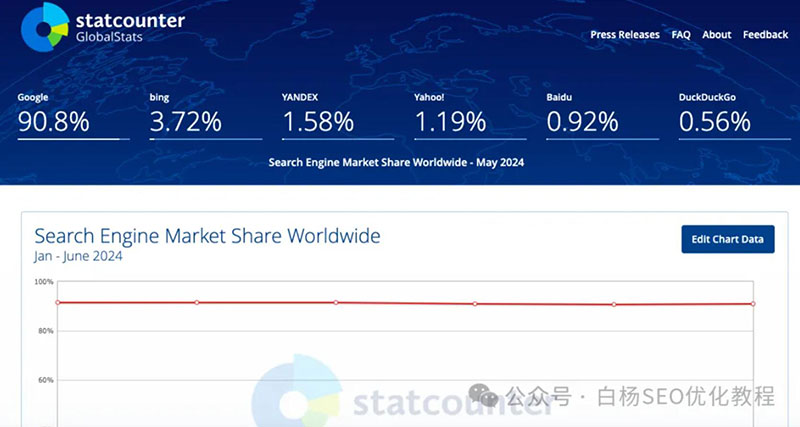Click the WeChat icon in the watermark
Screen dimensions: 800x427
pyautogui.click(x=483, y=395)
